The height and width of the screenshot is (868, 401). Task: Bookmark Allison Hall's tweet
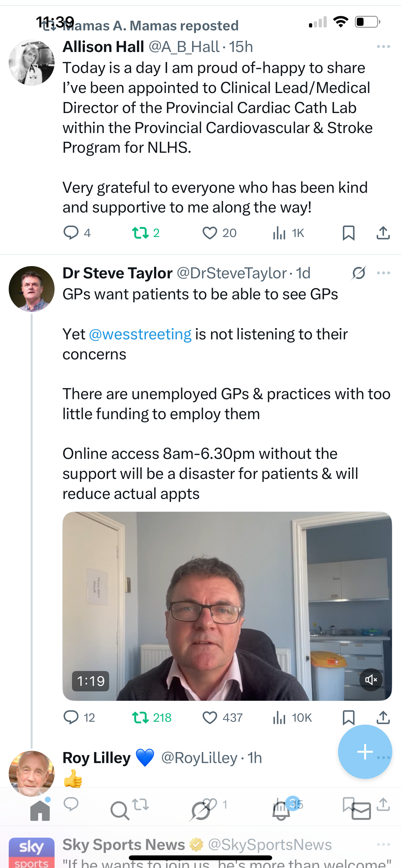(348, 233)
